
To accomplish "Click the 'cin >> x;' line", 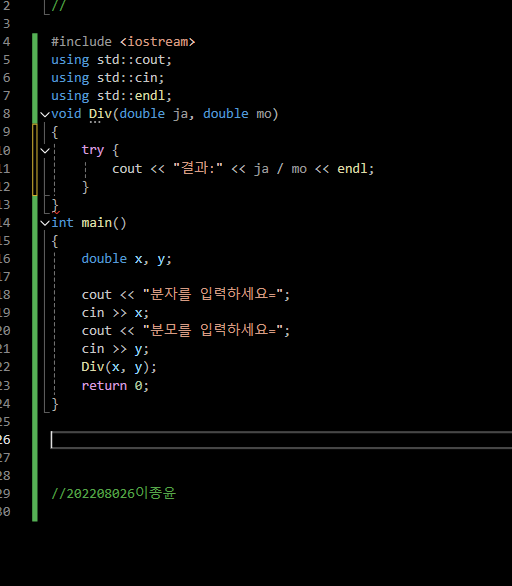I will coord(115,312).
